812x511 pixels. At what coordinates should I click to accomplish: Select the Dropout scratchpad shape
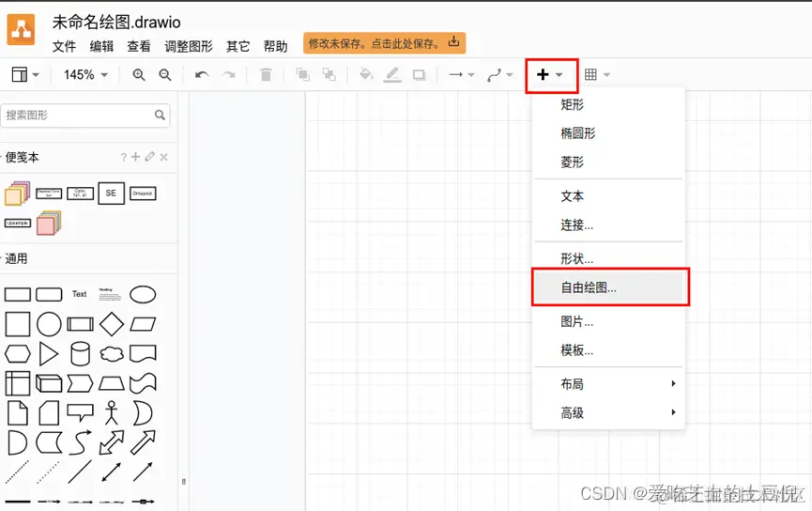tap(143, 194)
